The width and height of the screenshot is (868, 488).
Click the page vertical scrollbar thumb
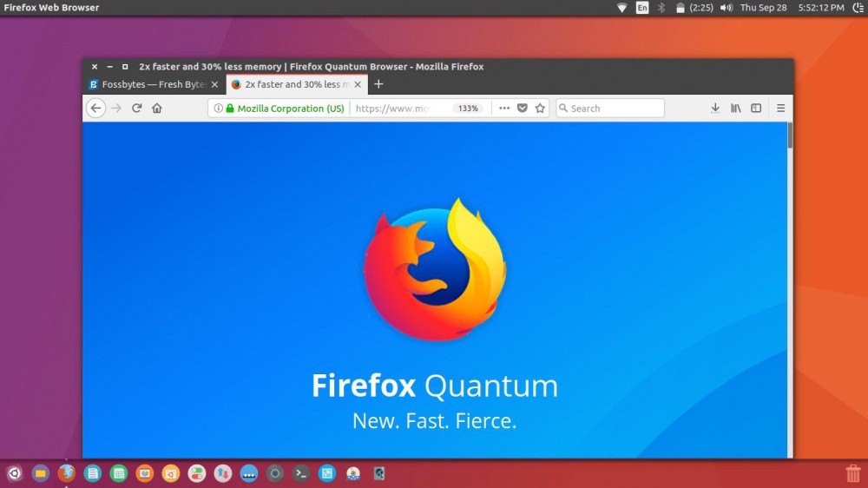pos(790,136)
